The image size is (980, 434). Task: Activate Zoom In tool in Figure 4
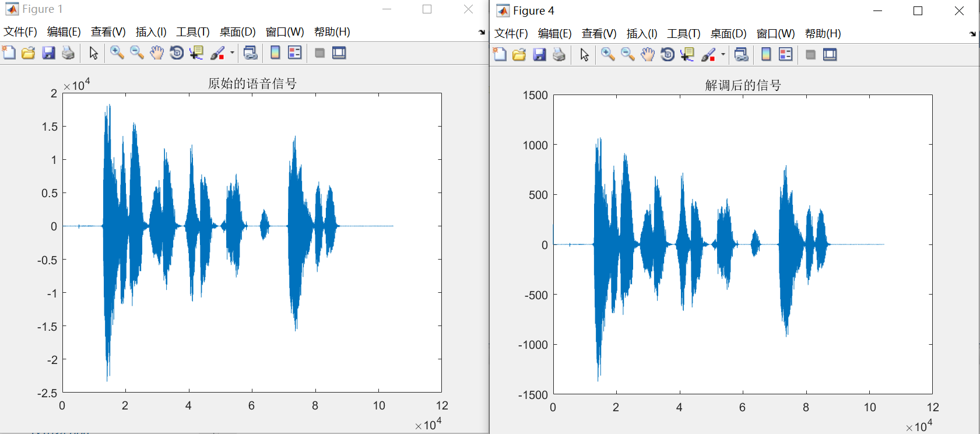pos(608,55)
